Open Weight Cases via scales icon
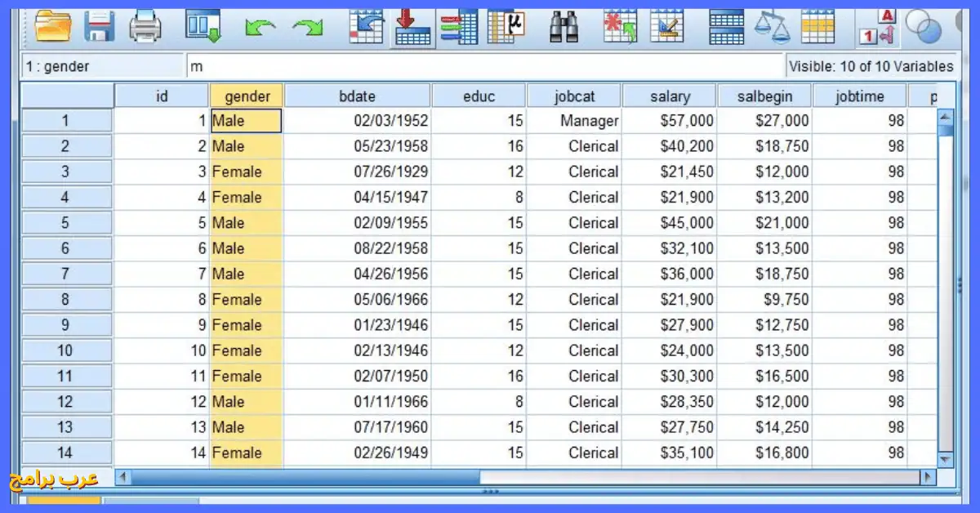 (772, 28)
